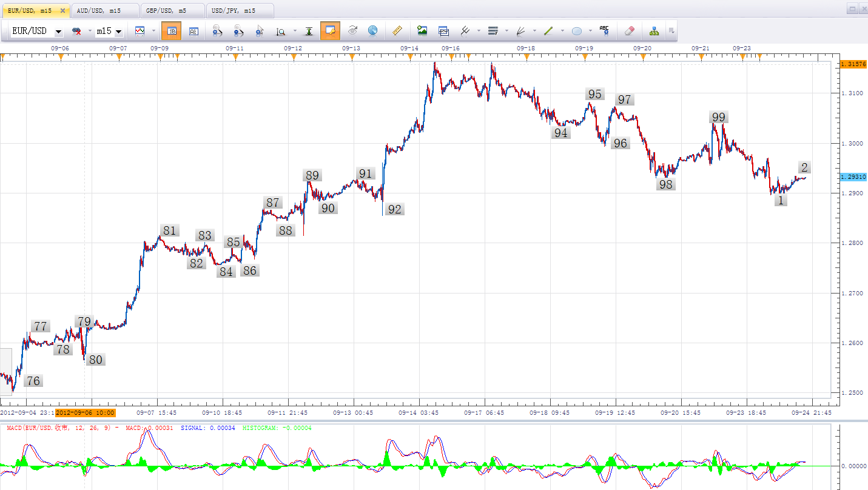868x490 pixels.
Task: Select the chart label 81
Action: (169, 230)
